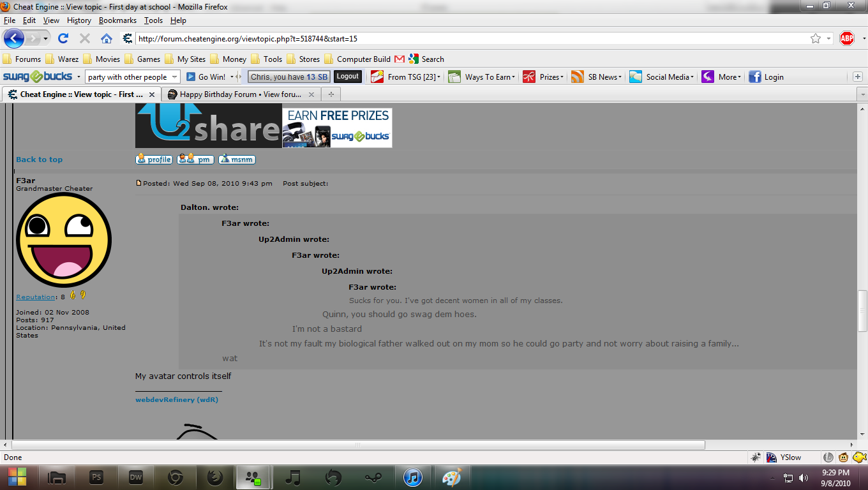The height and width of the screenshot is (490, 868).
Task: Open the profile button below the post
Action: tap(154, 159)
